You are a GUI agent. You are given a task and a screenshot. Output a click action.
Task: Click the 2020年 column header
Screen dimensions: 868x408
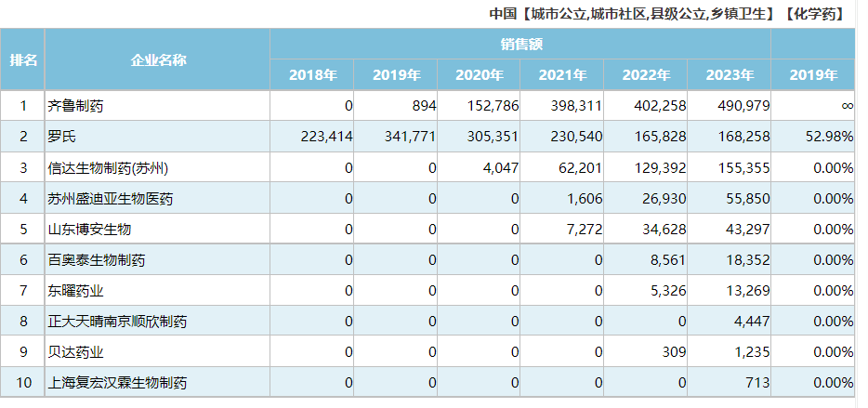pos(480,75)
